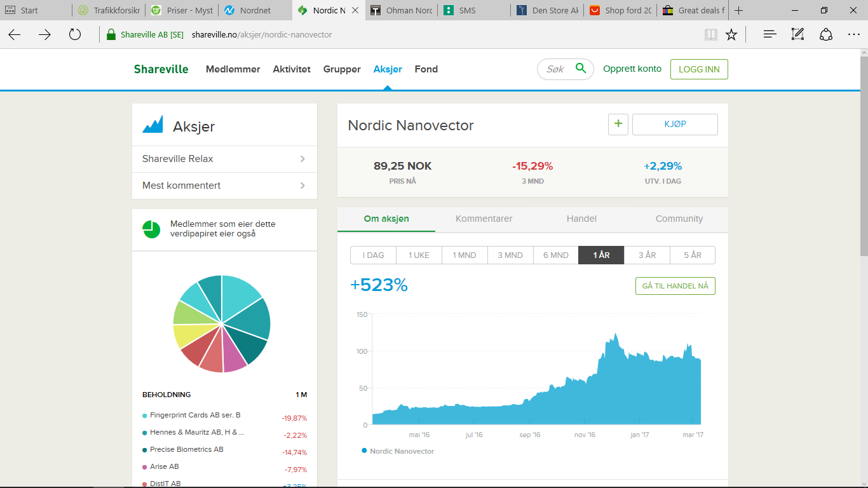Select the 1 ÅR chart period

601,255
